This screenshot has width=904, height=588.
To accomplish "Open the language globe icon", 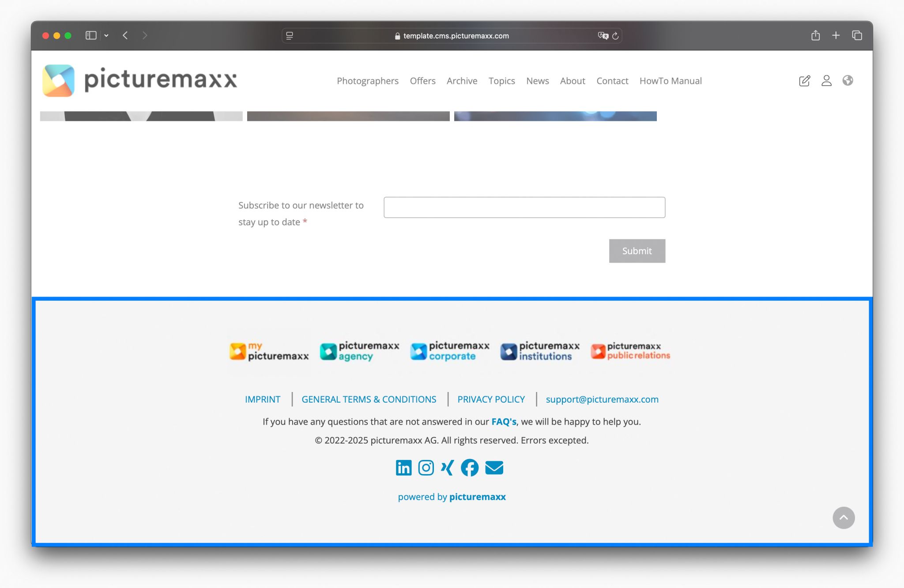I will [x=848, y=80].
